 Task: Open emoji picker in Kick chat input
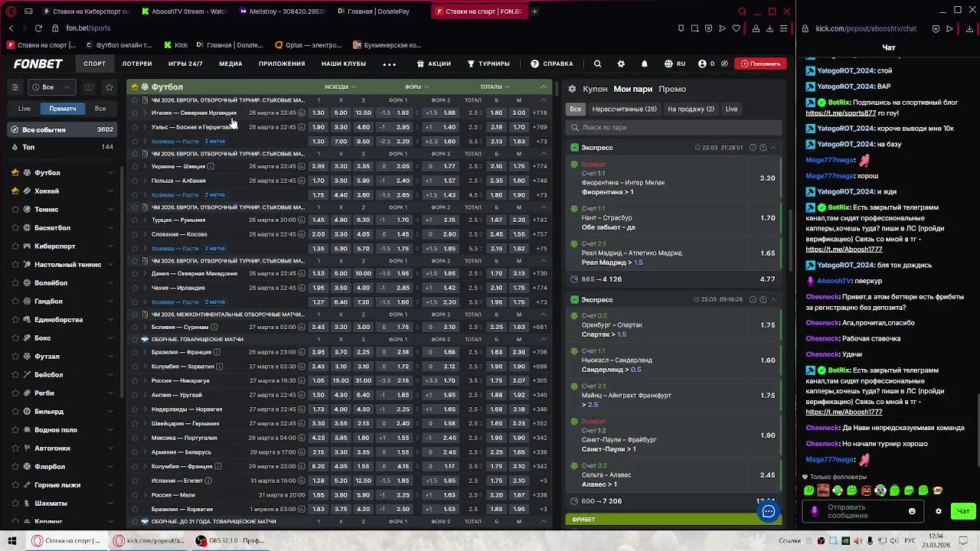coord(912,511)
